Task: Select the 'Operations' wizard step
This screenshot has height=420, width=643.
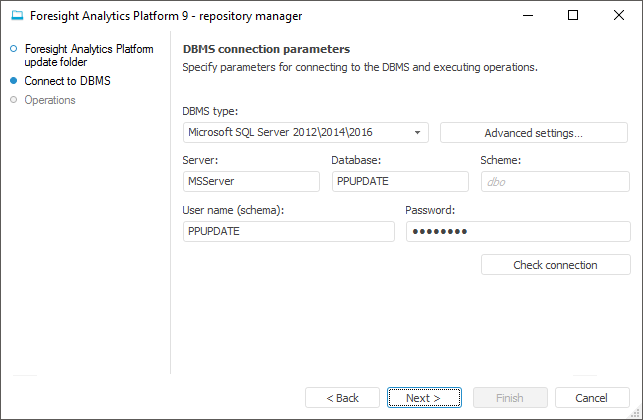Action: 50,100
